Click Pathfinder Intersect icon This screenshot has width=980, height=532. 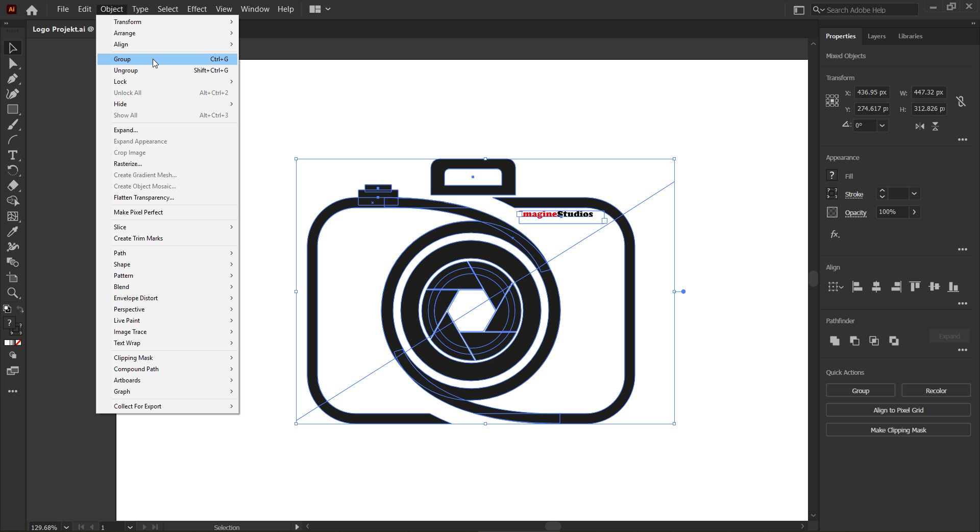[x=874, y=341]
